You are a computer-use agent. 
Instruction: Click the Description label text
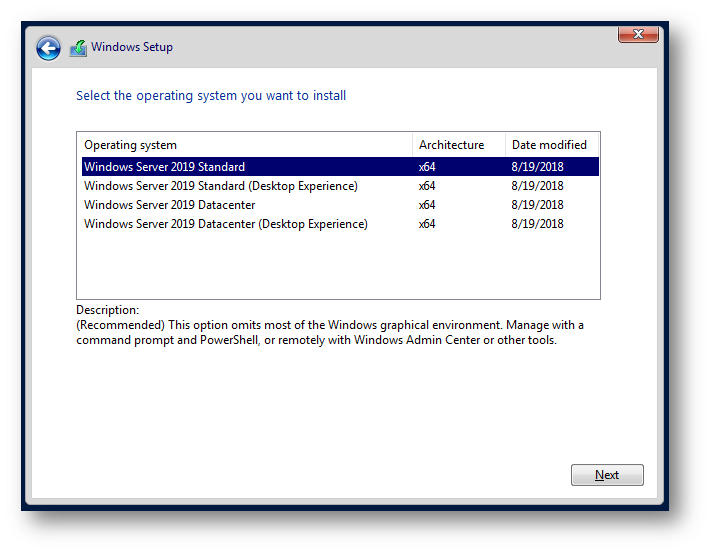click(x=108, y=310)
